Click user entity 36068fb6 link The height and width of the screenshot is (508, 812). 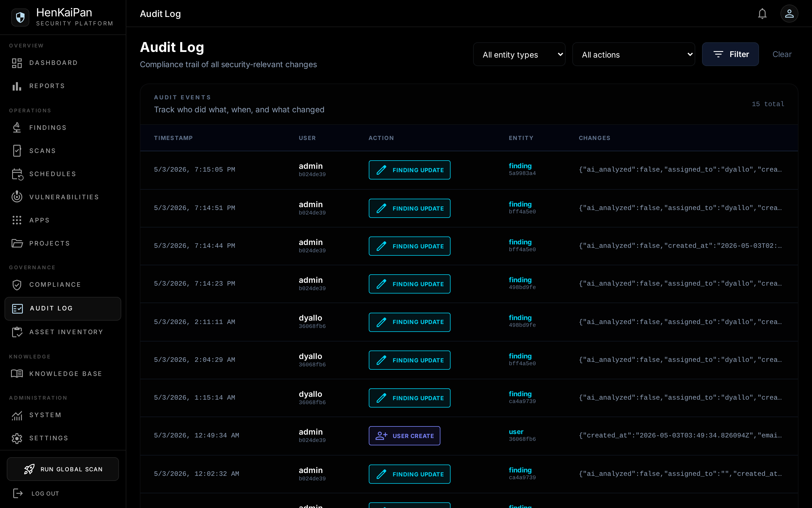(522, 435)
